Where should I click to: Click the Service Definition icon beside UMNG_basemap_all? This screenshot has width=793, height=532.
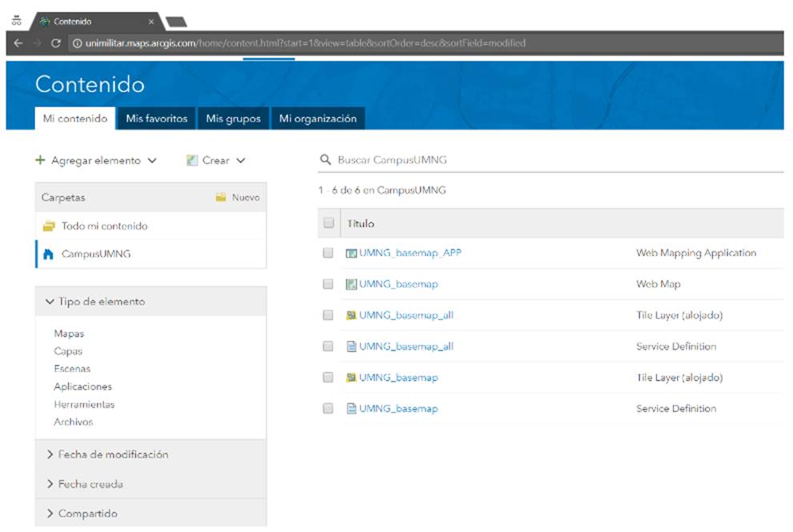(350, 346)
